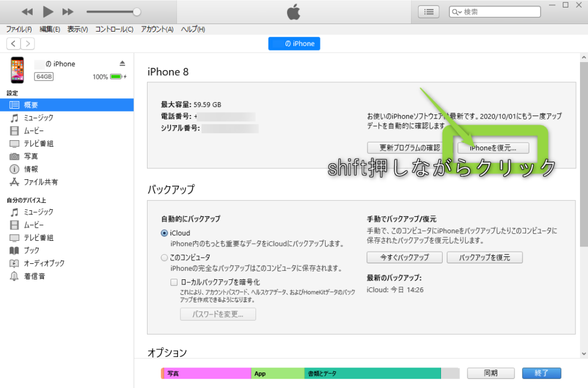Viewport: 588px width, 388px height.
Task: Open the 表示(V) menu
Action: pyautogui.click(x=78, y=29)
